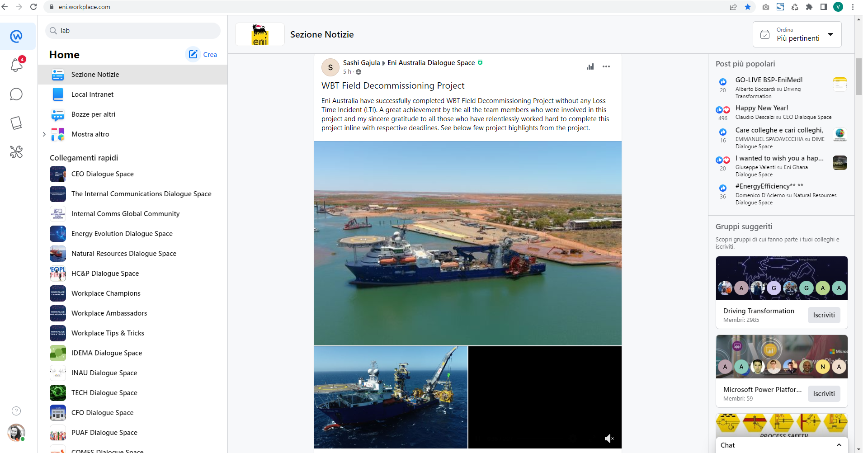Open the post options three-dot menu
Image resolution: width=868 pixels, height=453 pixels.
606,66
